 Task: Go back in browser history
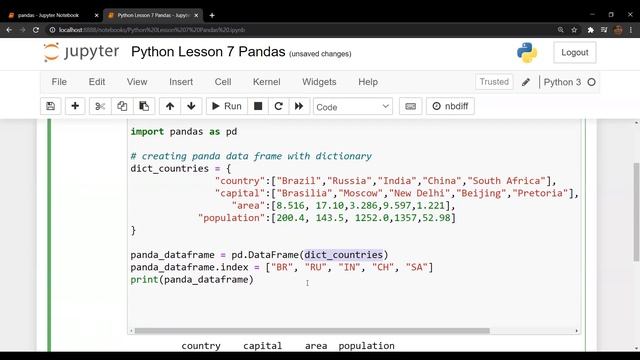pyautogui.click(x=9, y=30)
